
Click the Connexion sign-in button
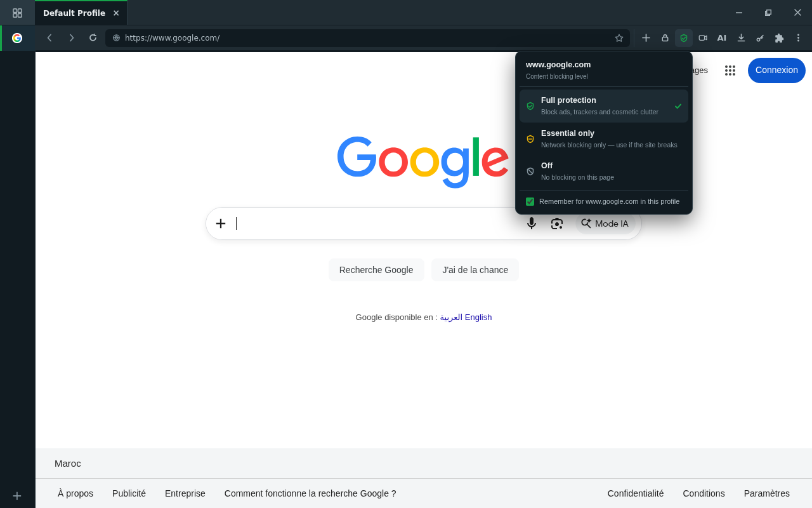[776, 70]
